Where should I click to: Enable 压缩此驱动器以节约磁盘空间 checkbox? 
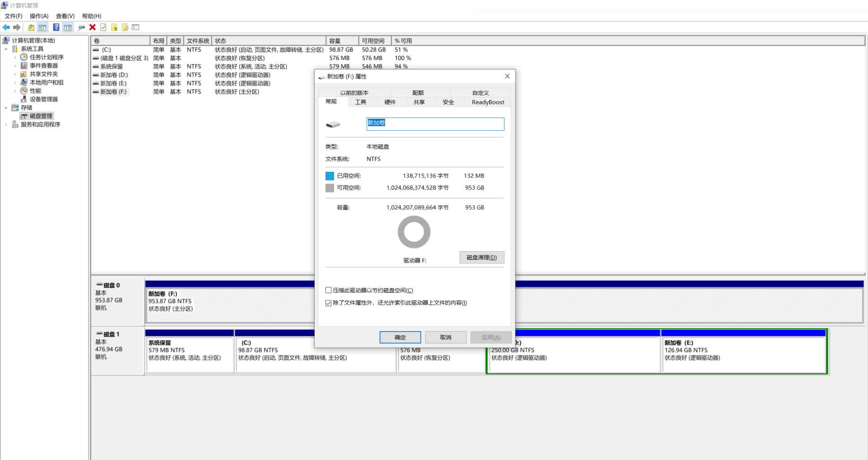[328, 290]
